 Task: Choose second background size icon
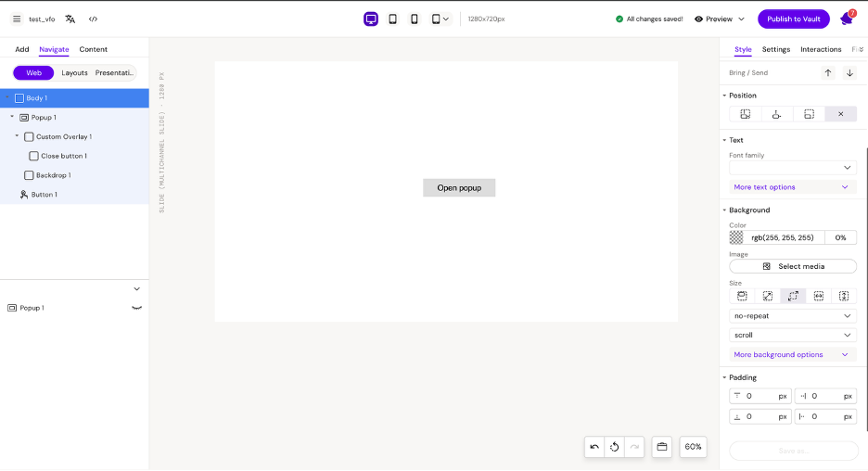[x=767, y=296]
